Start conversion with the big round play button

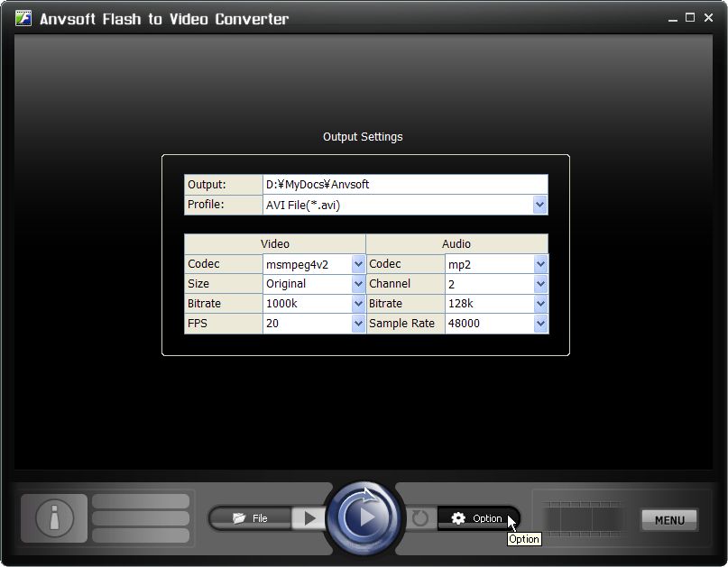pos(363,517)
